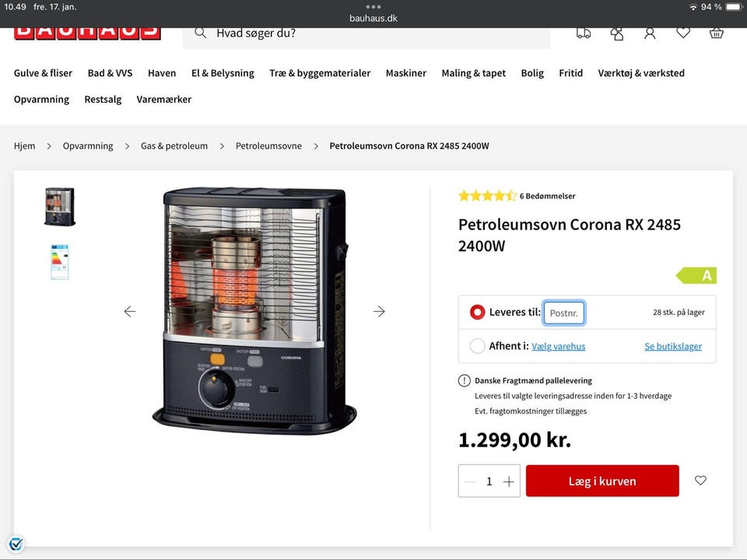Add product to favorites with heart icon
Screen dimensions: 747x560
[700, 481]
